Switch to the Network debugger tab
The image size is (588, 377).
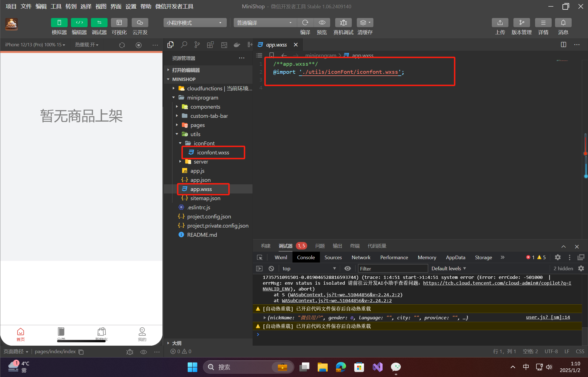click(x=361, y=257)
